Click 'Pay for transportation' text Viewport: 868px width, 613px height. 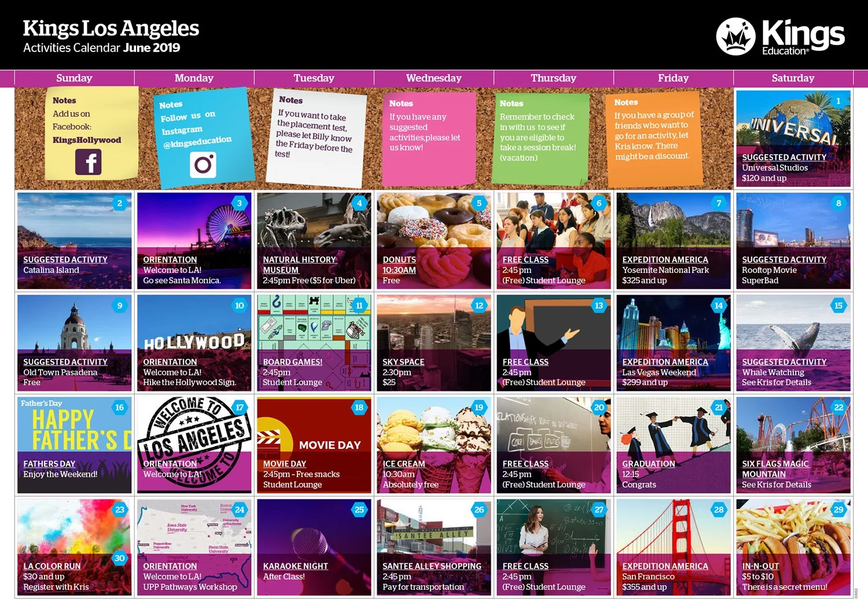tap(423, 587)
